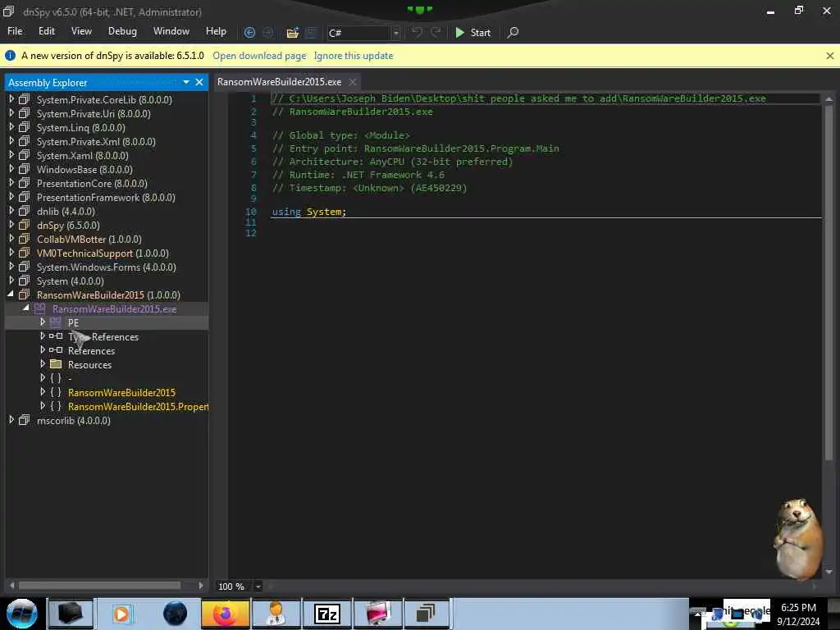Expand the PE node

click(x=43, y=322)
